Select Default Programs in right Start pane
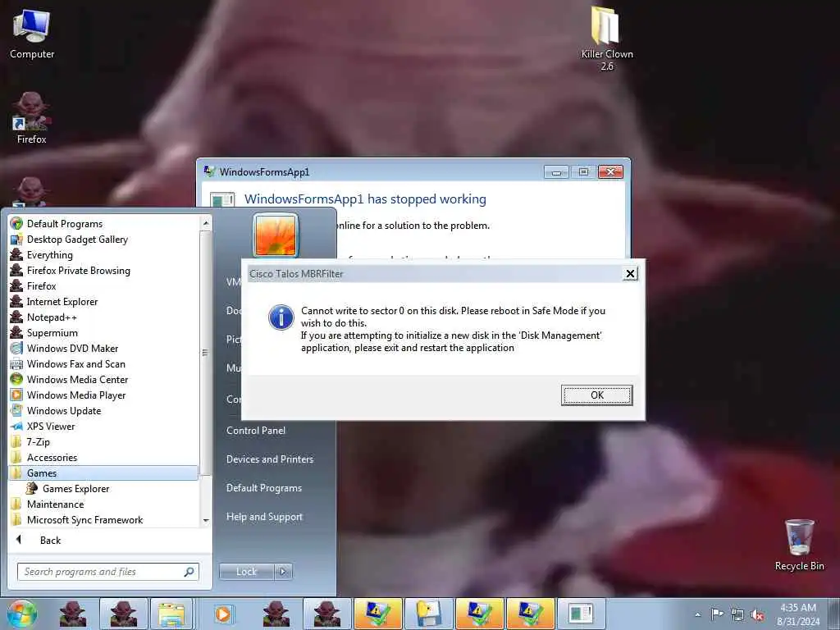840x630 pixels. click(x=264, y=488)
